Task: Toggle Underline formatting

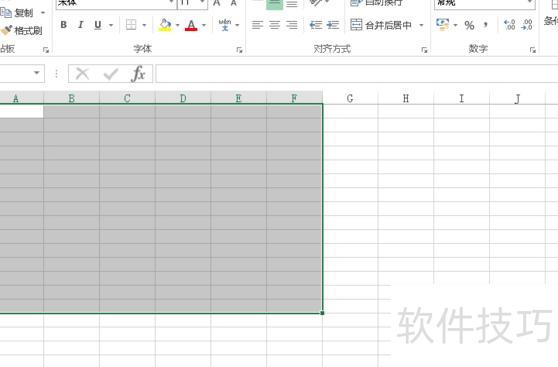Action: tap(98, 25)
